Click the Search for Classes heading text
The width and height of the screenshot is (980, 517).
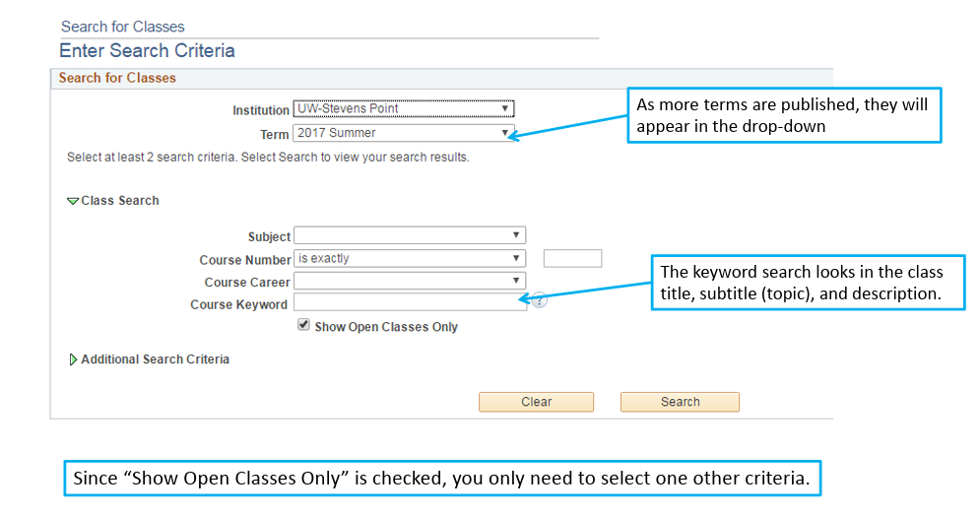[122, 27]
